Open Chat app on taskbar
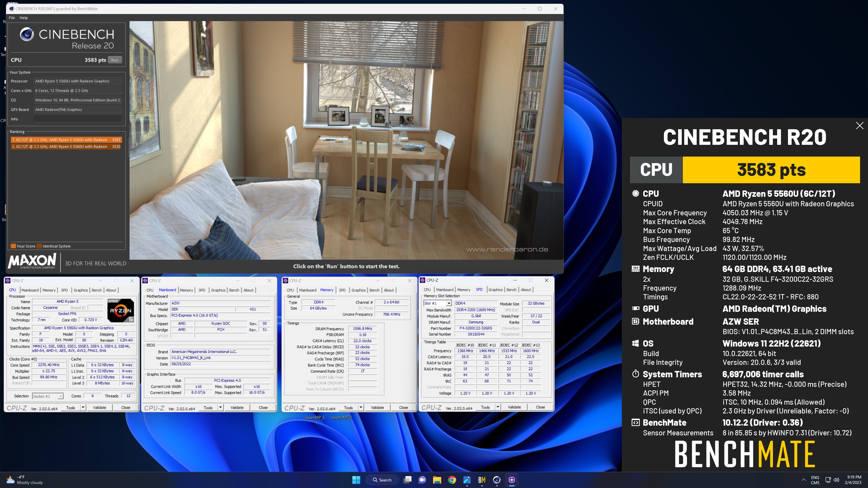Viewport: 868px width, 488px height. [x=422, y=480]
